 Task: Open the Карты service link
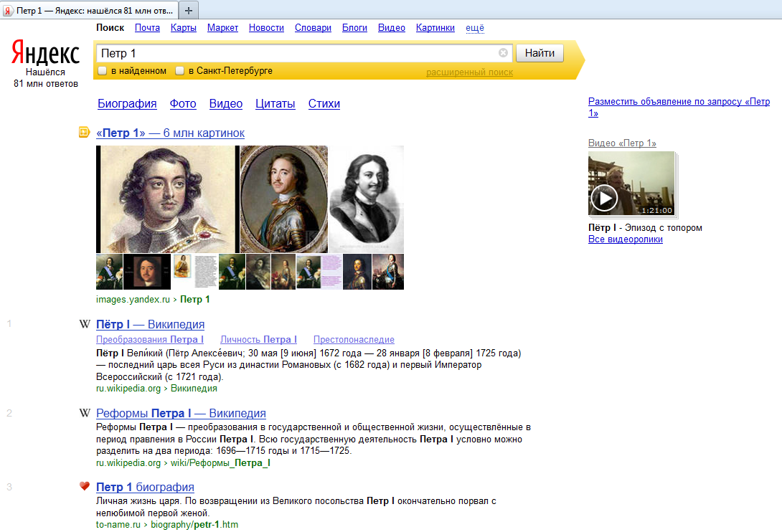point(184,28)
